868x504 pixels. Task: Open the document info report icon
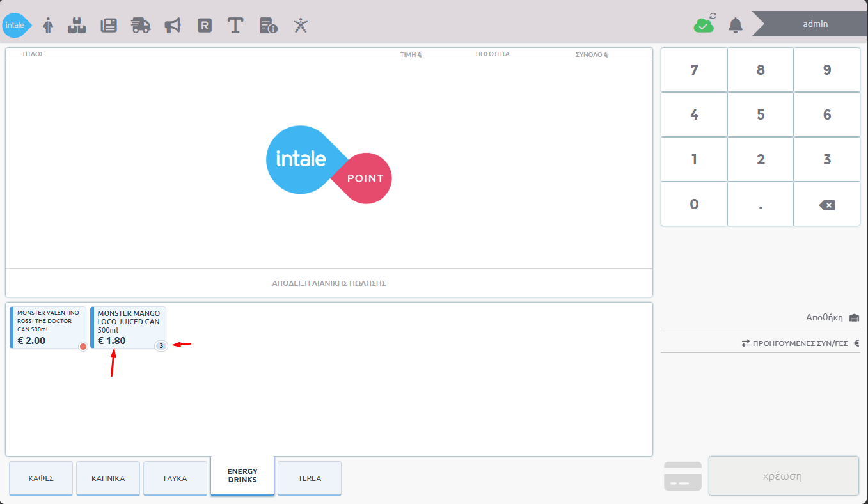coord(268,26)
